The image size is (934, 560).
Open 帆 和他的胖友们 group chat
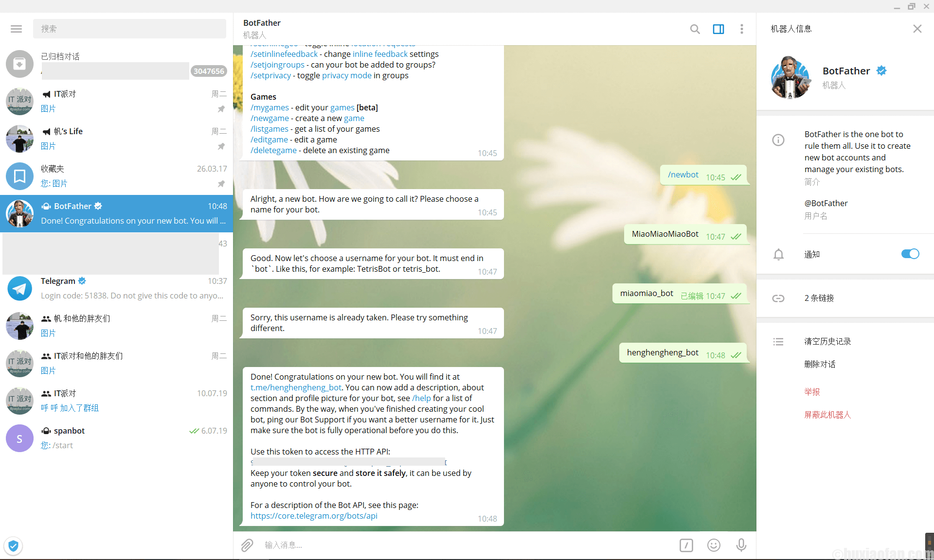tap(117, 326)
